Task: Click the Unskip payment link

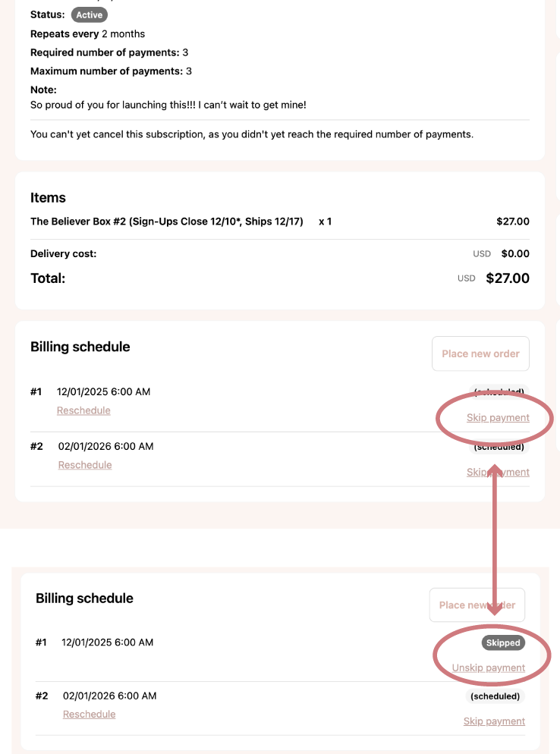Action: pyautogui.click(x=488, y=668)
